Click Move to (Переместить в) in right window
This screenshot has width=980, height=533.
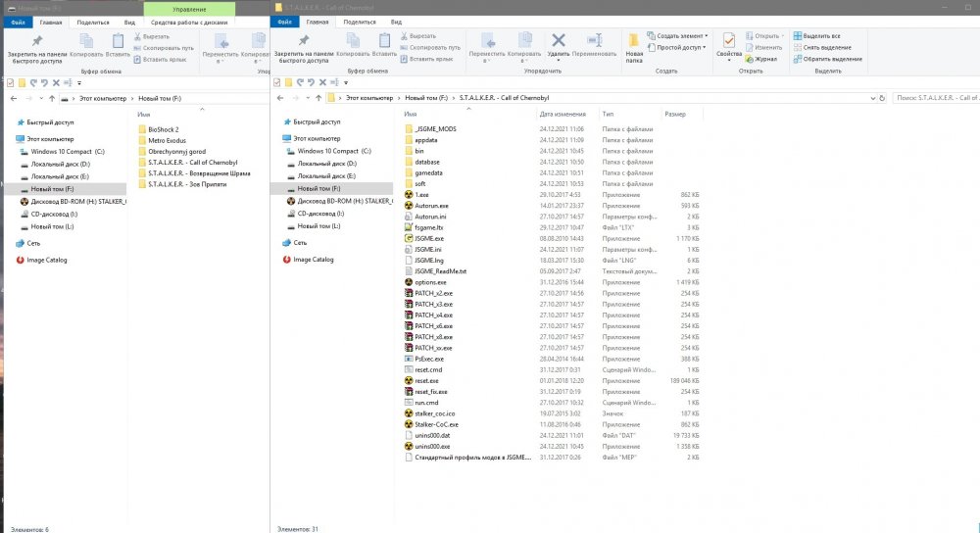pos(487,47)
